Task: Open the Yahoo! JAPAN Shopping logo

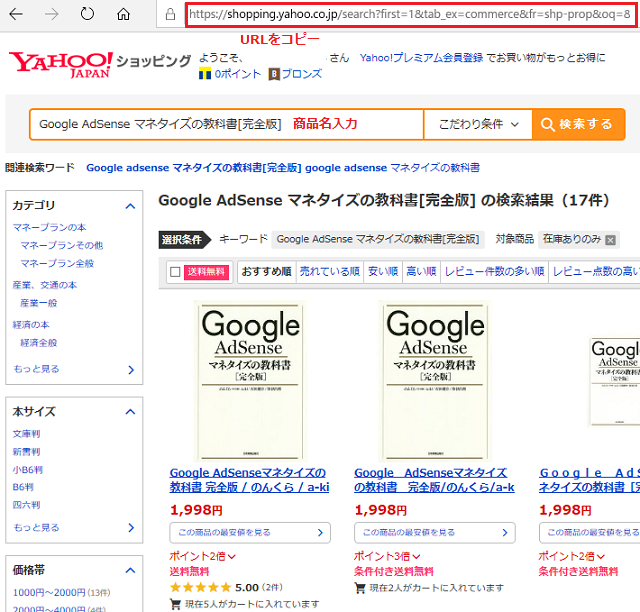Action: pos(100,65)
